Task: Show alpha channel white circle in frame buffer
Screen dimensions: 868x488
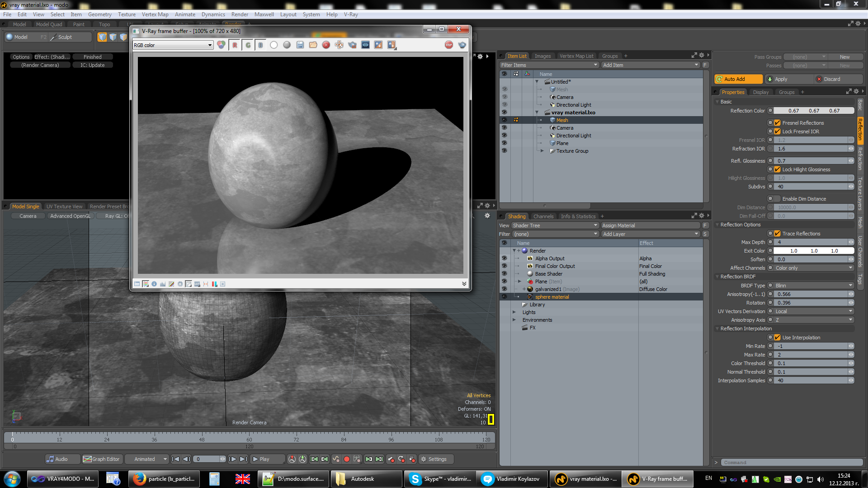Action: pyautogui.click(x=274, y=45)
